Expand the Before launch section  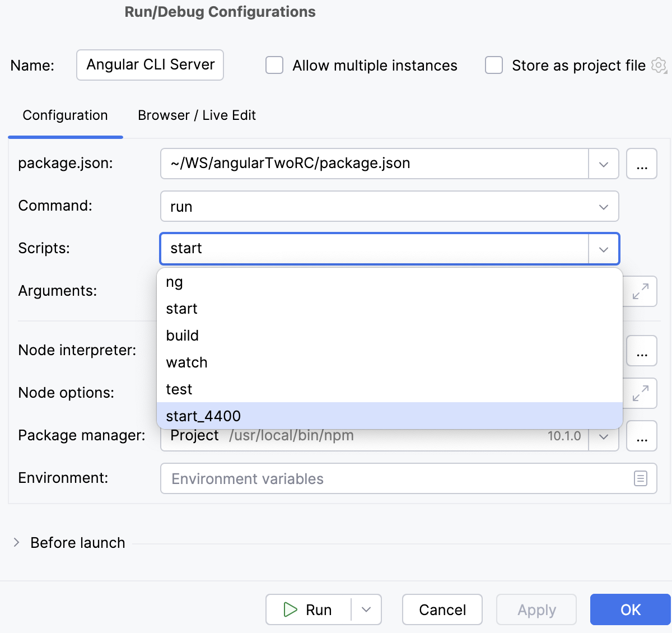[x=16, y=542]
